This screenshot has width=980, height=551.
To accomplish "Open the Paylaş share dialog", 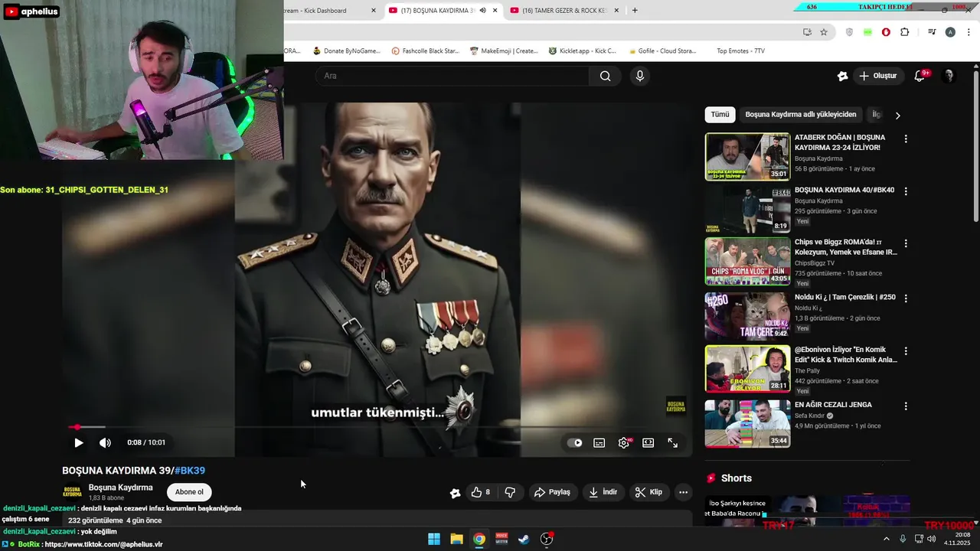I will pos(553,492).
